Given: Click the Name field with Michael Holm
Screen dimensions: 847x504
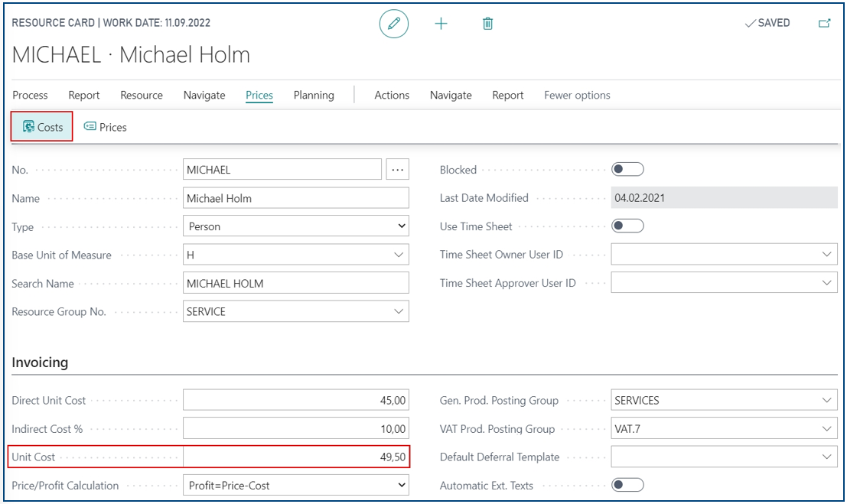Looking at the screenshot, I should (x=296, y=198).
